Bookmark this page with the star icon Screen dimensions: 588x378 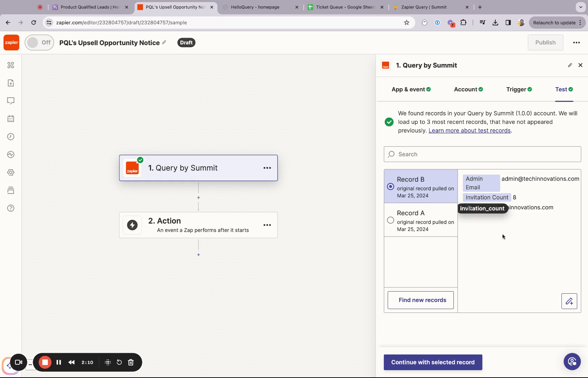407,22
